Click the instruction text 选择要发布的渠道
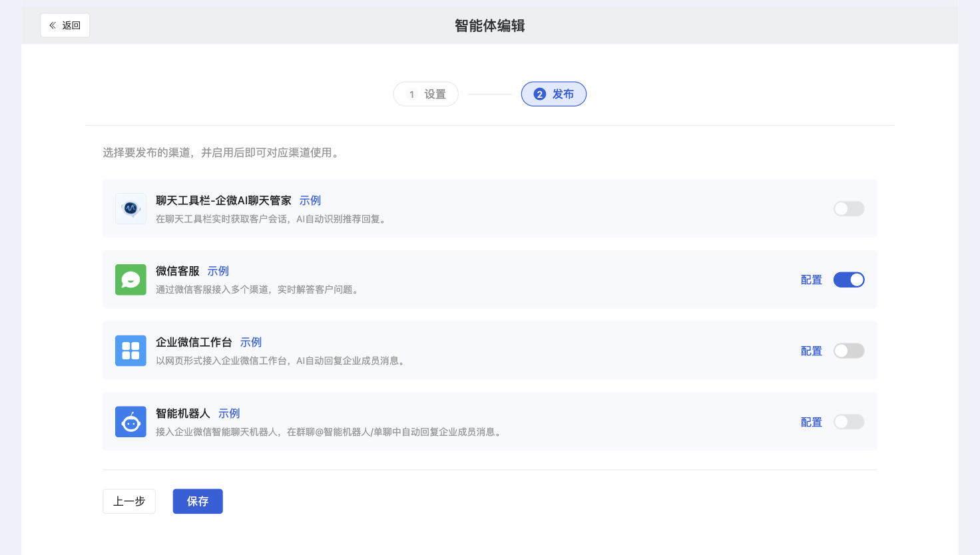 (222, 152)
